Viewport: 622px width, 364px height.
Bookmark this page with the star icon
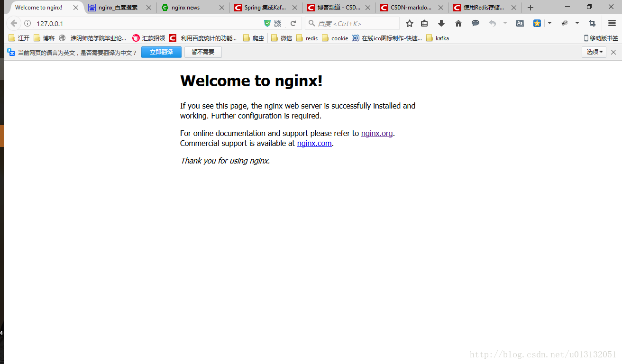point(410,23)
